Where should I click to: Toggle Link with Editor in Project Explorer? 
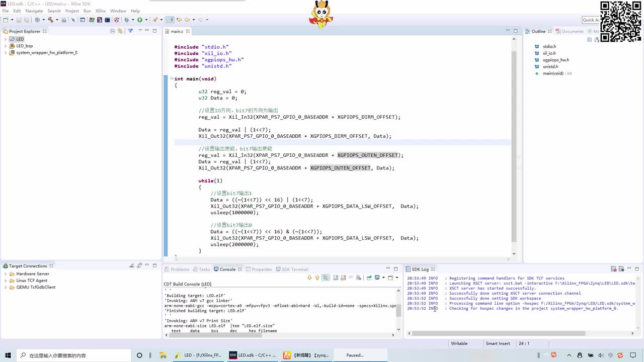120,31
